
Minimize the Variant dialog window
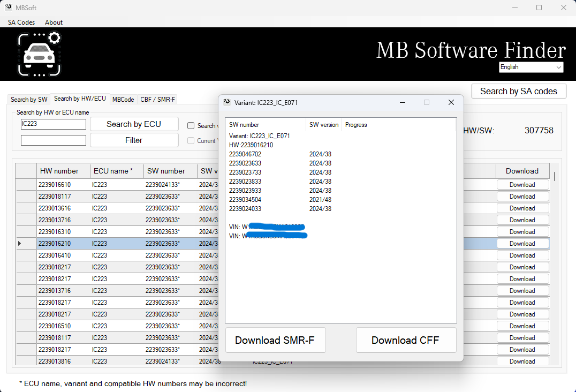coord(402,102)
